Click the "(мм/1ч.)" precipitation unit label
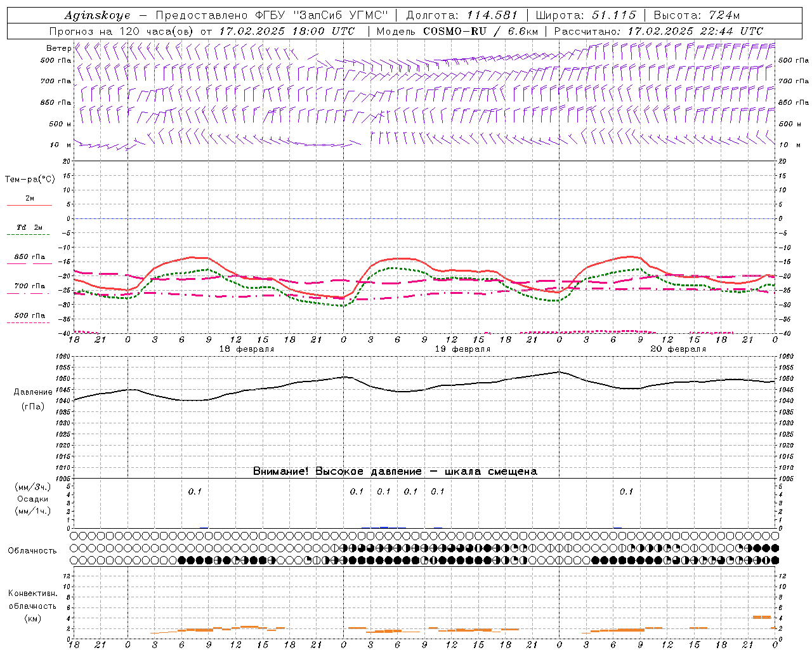This screenshot has height=650, width=812. 33,511
